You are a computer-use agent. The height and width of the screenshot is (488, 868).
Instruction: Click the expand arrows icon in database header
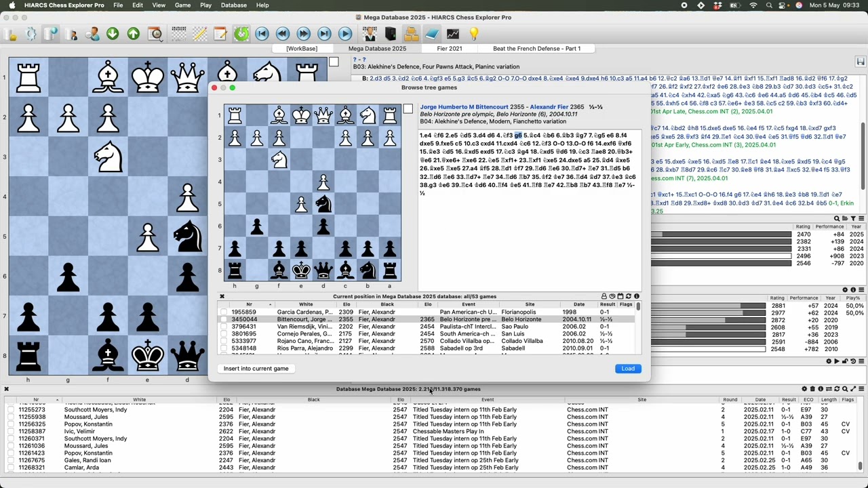pyautogui.click(x=853, y=389)
